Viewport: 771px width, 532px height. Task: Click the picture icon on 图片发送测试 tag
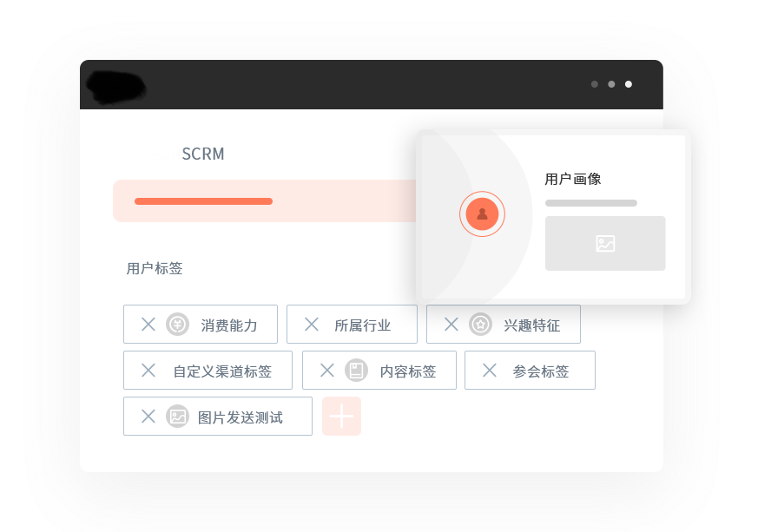177,417
